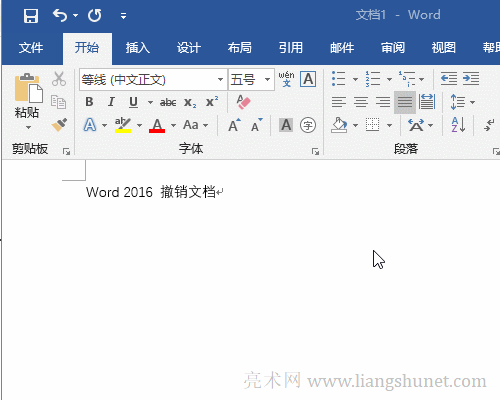The height and width of the screenshot is (400, 500).
Task: Click the Asian Layout icon
Action: pyautogui.click(x=416, y=125)
